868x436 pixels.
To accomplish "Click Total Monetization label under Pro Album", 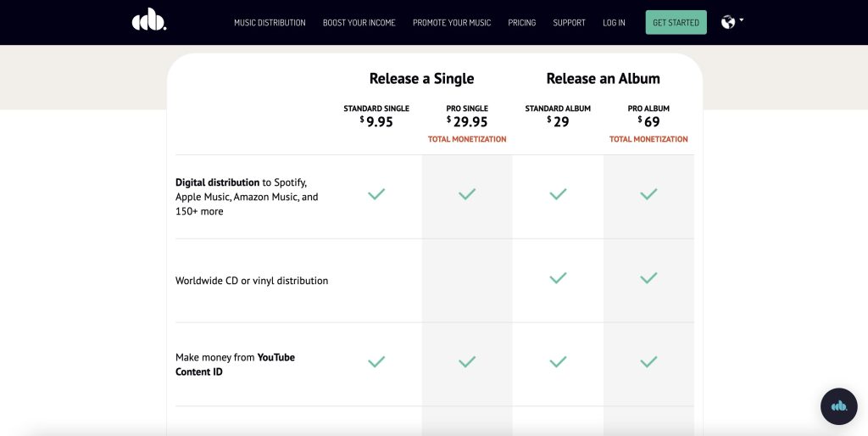I will tap(648, 139).
